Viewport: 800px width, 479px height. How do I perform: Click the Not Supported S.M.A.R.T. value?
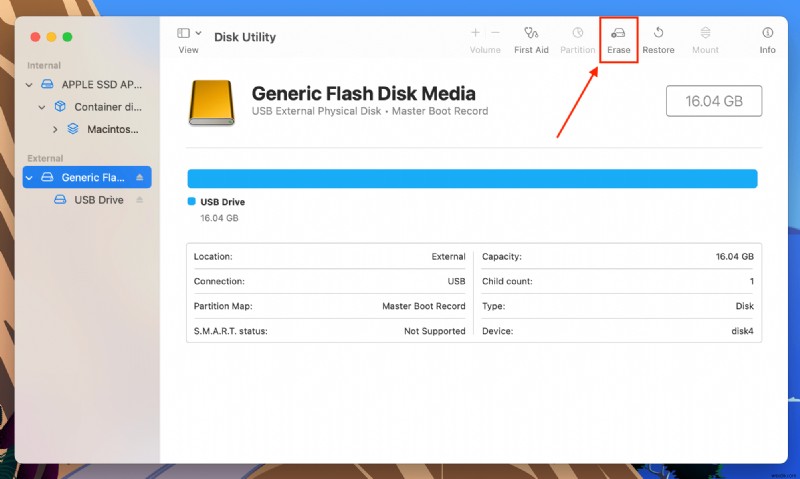[435, 331]
